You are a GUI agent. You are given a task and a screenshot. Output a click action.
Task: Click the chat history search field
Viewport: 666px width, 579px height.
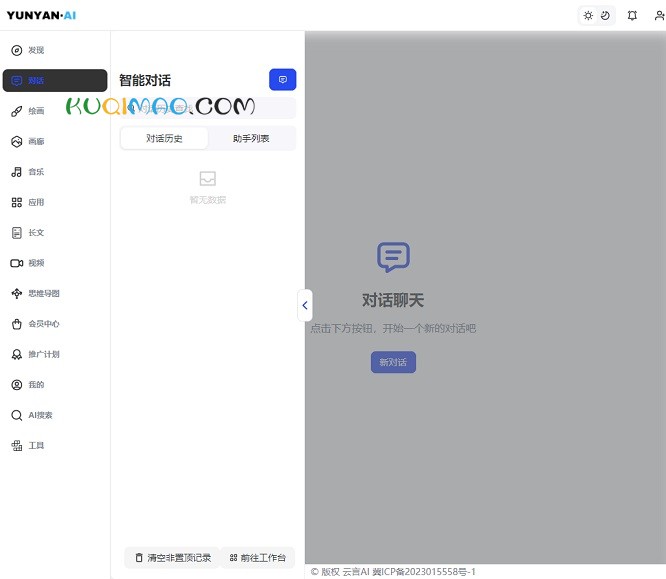[207, 108]
